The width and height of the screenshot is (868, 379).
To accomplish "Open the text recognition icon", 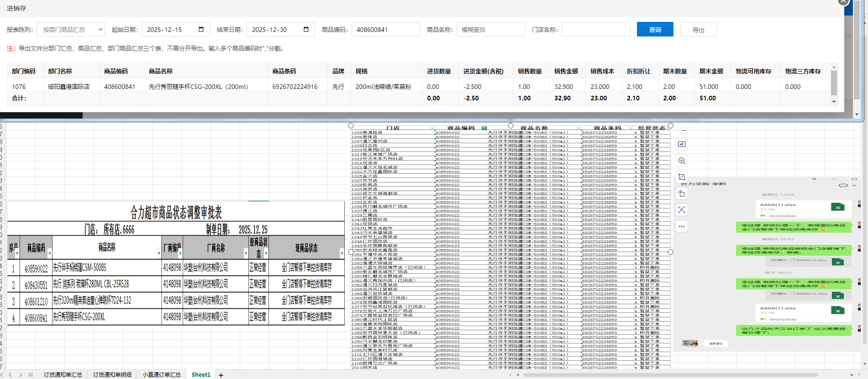I will [682, 210].
